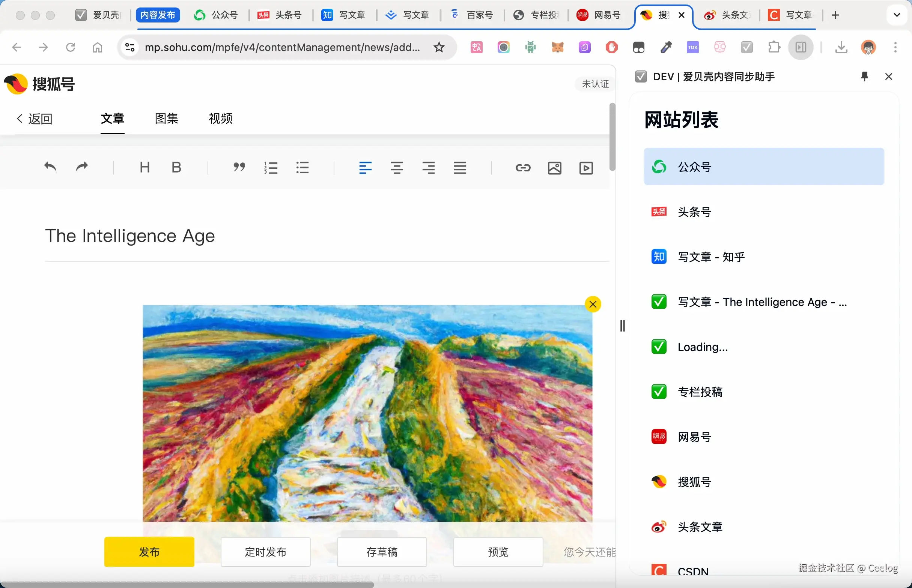Image resolution: width=912 pixels, height=588 pixels.
Task: Click the yellow 发布 button
Action: point(149,552)
